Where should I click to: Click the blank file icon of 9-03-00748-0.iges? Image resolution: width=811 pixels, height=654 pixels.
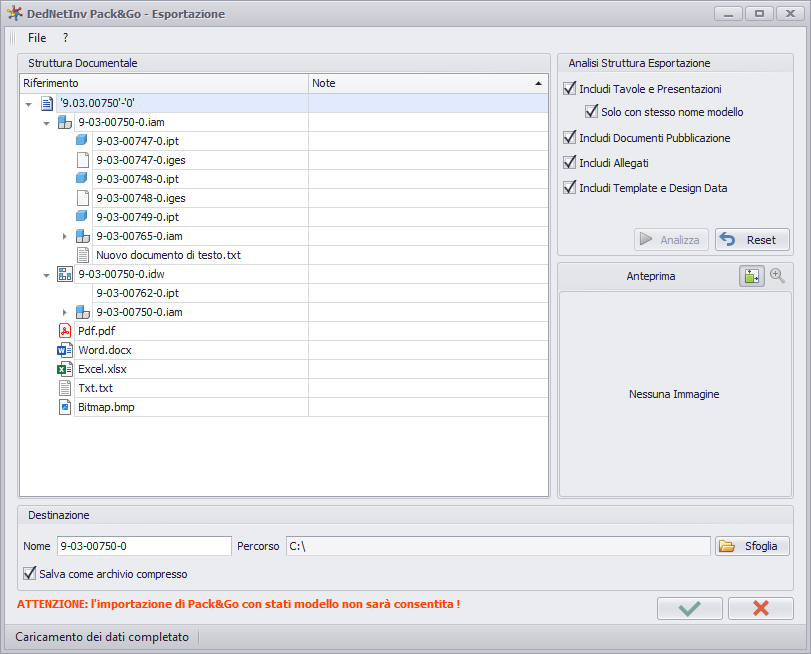pos(82,198)
